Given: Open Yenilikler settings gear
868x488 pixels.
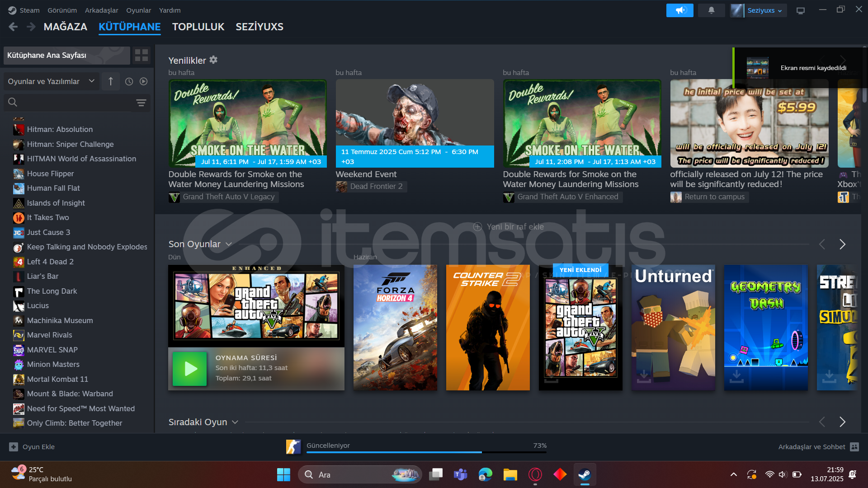Looking at the screenshot, I should point(213,60).
